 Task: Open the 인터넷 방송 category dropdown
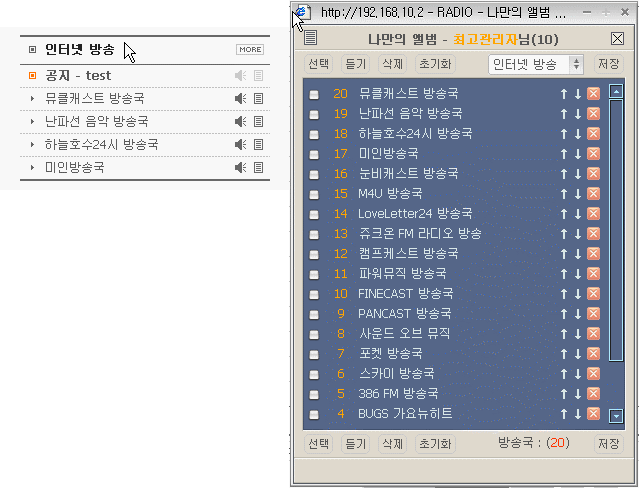point(536,64)
